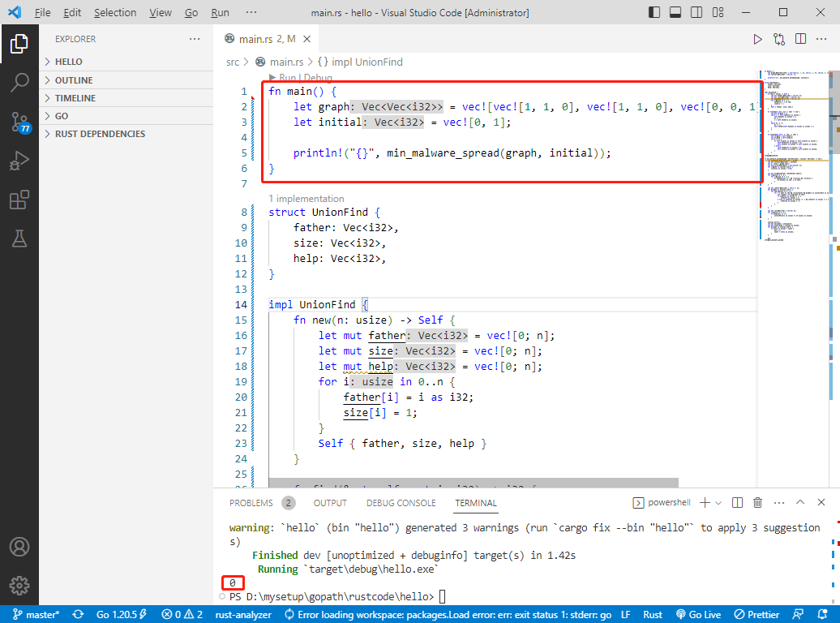Viewport: 840px width, 623px height.
Task: Open Source Control view with 77 changes
Action: pyautogui.click(x=19, y=122)
